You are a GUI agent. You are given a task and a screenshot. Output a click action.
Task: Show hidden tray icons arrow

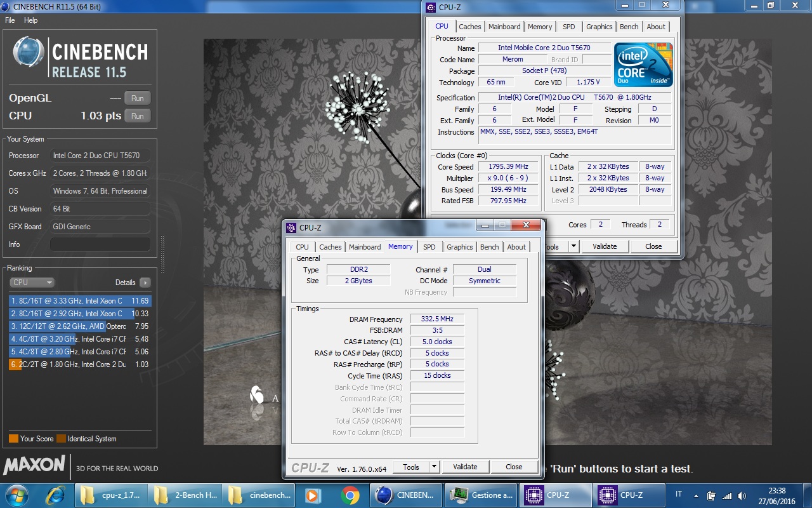tap(697, 495)
